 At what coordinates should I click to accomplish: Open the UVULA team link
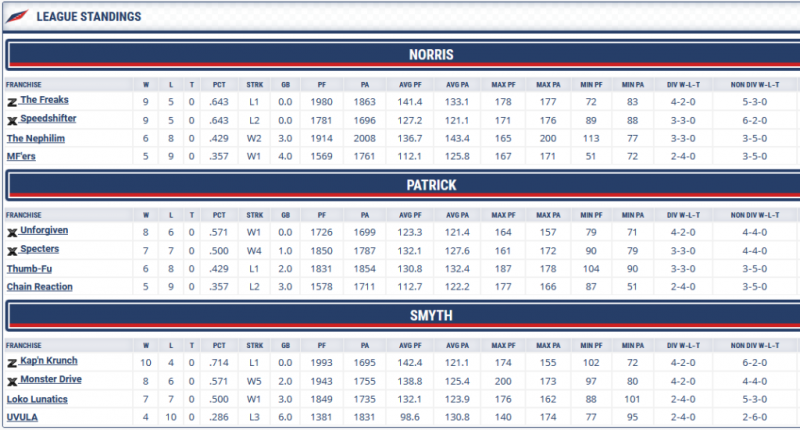pyautogui.click(x=22, y=417)
